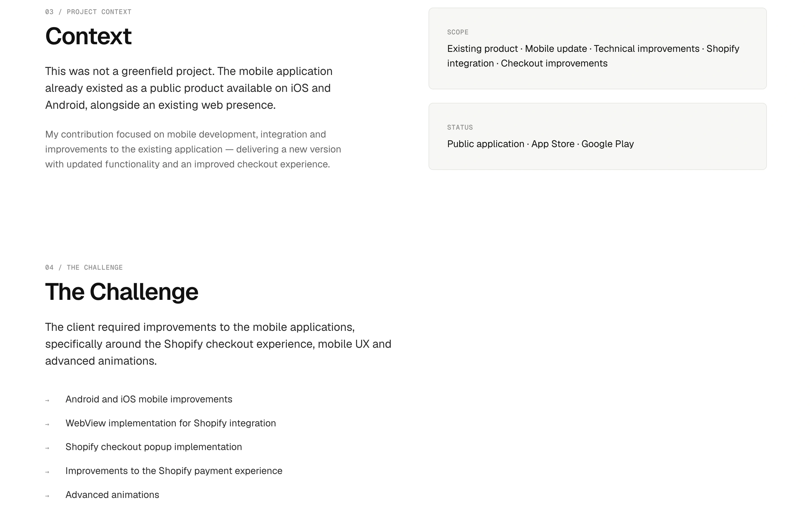Screen dimensions: 812x505
Task: Click the arrow bullet before Android and iOS improvements
Action: [x=47, y=400]
